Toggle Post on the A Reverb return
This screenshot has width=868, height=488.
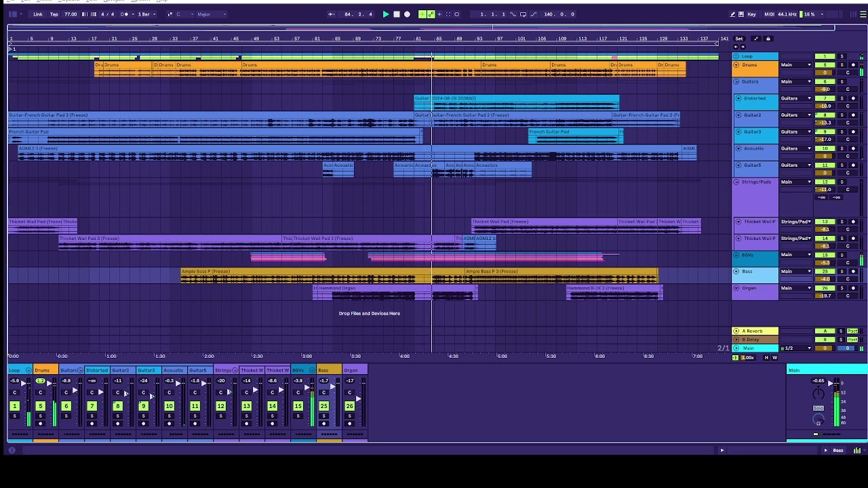[853, 331]
